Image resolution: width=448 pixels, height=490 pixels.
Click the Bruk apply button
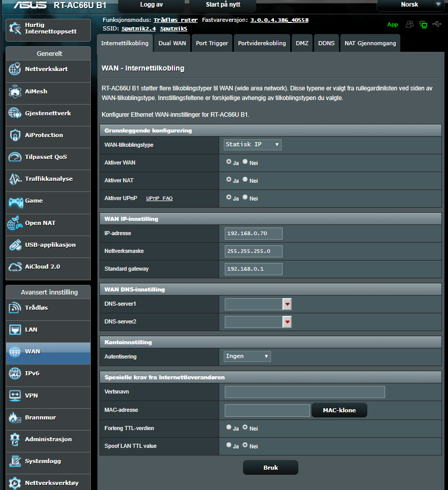(x=270, y=468)
